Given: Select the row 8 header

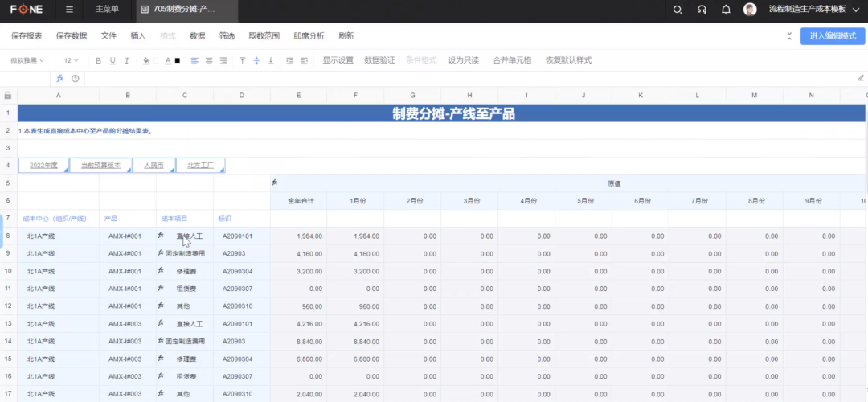Looking at the screenshot, I should click(8, 236).
